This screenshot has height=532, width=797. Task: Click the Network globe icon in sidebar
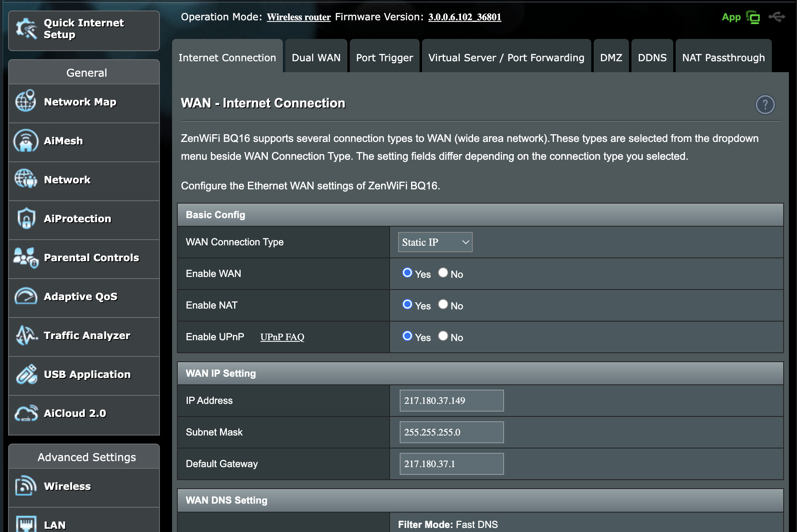(26, 179)
